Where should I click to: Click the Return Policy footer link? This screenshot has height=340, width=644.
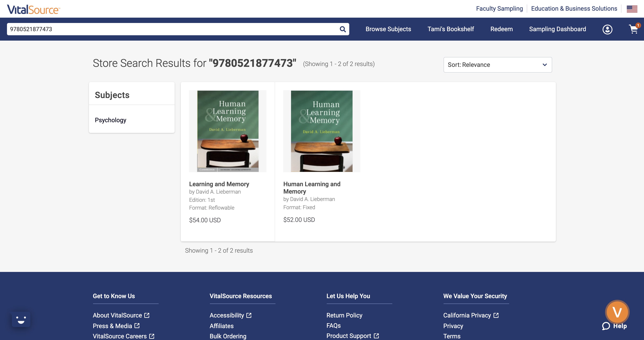point(344,315)
